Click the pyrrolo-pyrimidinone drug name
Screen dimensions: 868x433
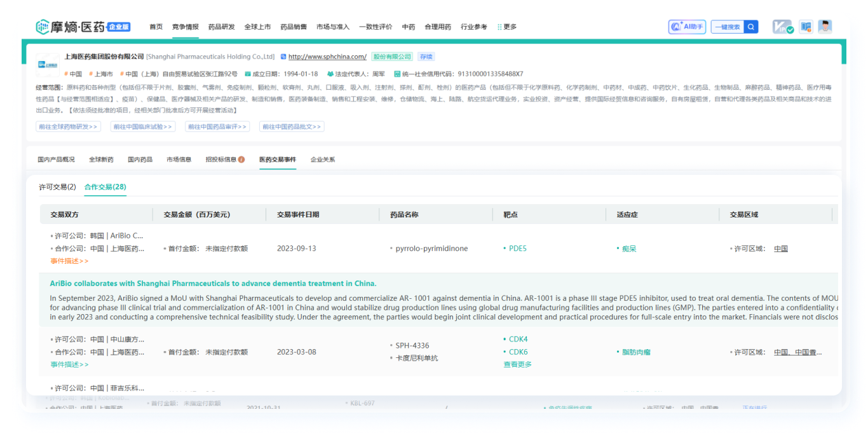[431, 249]
